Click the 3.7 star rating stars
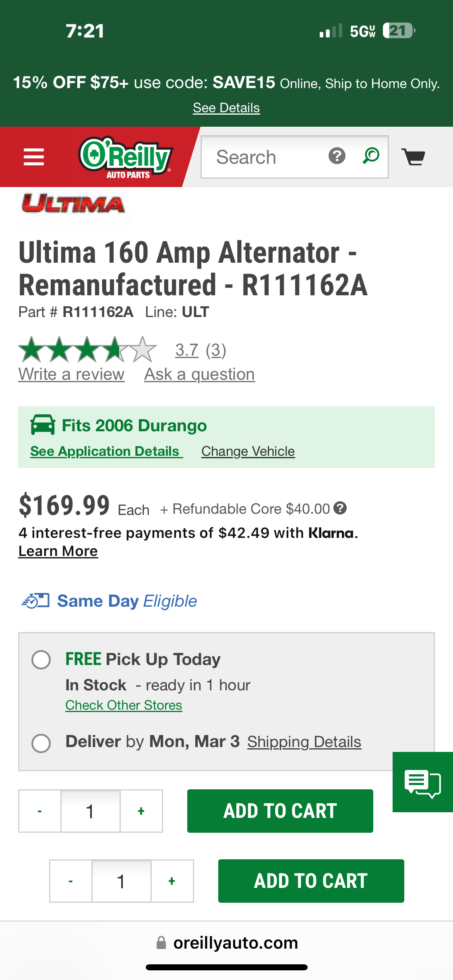 tap(87, 350)
